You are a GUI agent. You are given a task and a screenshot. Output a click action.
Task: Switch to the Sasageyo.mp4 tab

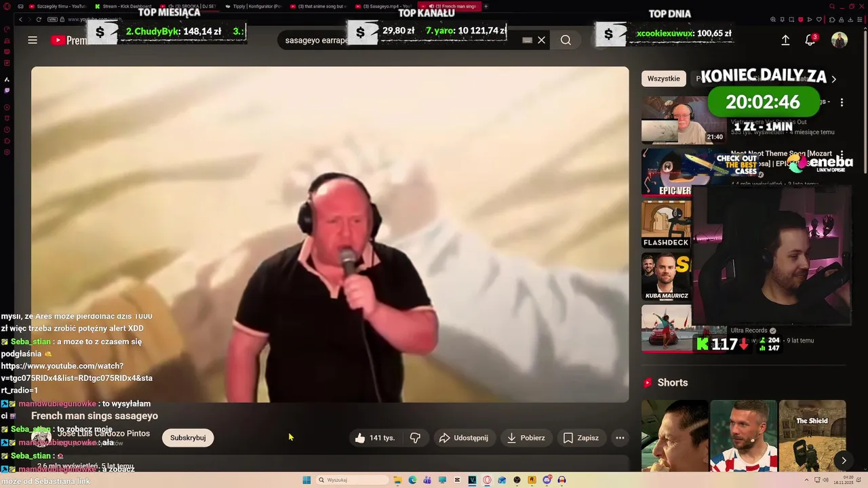[383, 6]
